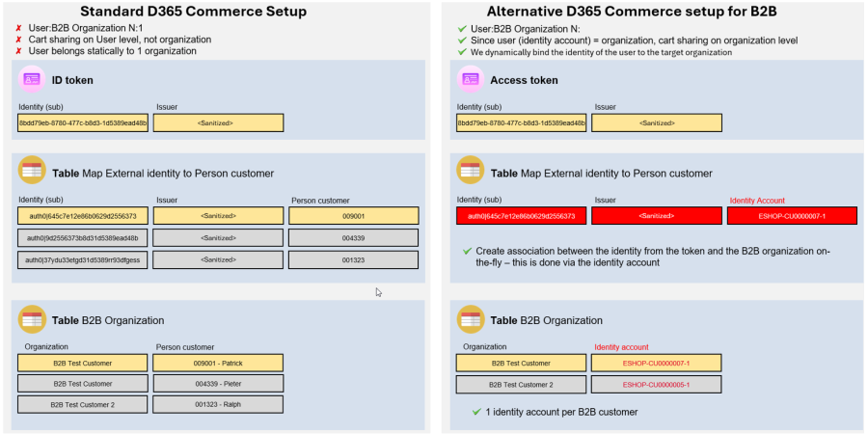Click 'B2B Test Customer' cell beside '004339 - Pieter'
Screen dimensions: 868x434
pyautogui.click(x=83, y=384)
